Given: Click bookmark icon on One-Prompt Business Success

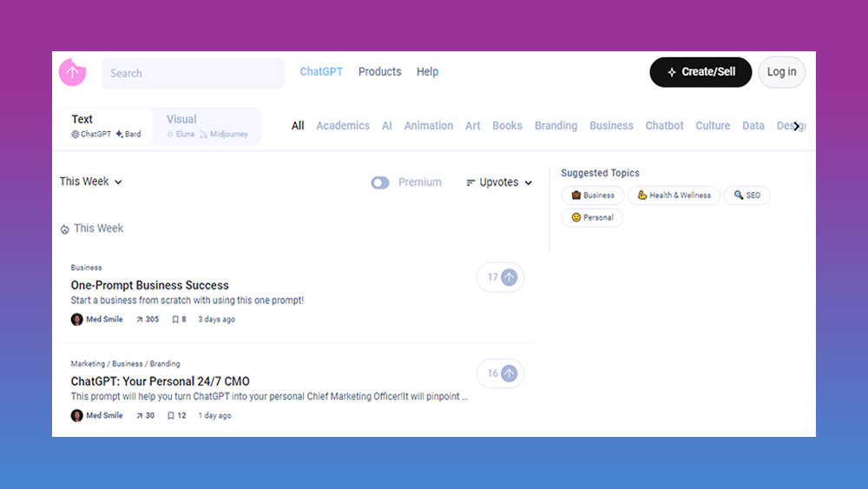Looking at the screenshot, I should tap(174, 320).
